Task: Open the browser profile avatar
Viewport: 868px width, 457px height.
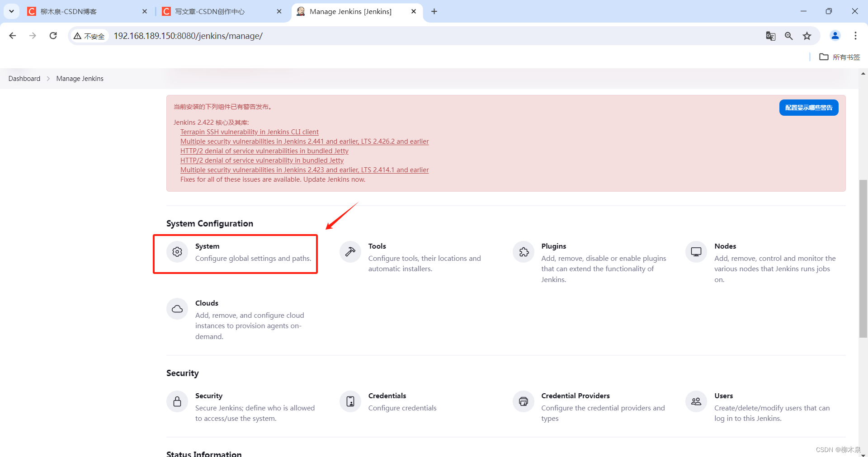Action: 835,36
